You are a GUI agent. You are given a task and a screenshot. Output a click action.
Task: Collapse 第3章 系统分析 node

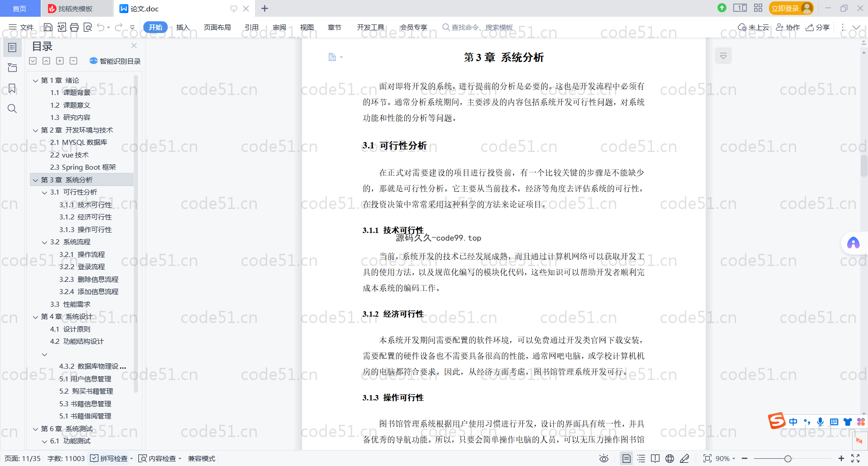tap(35, 180)
